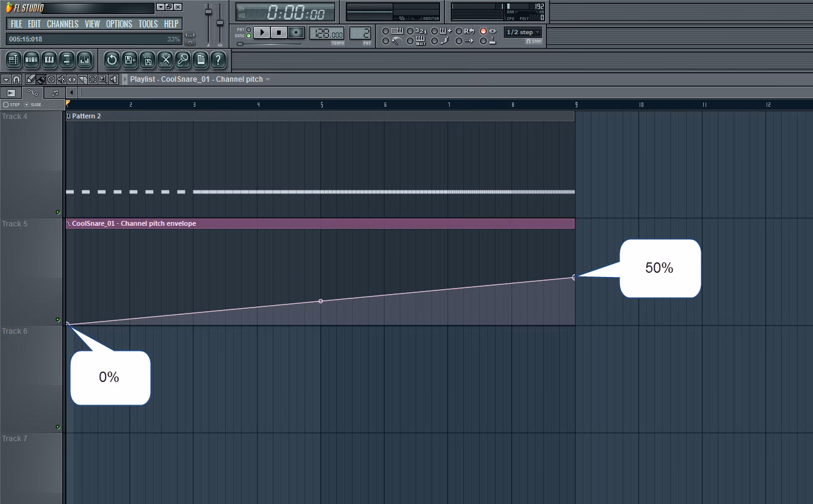The width and height of the screenshot is (813, 504).
Task: Open the OPTIONS menu
Action: [x=118, y=24]
